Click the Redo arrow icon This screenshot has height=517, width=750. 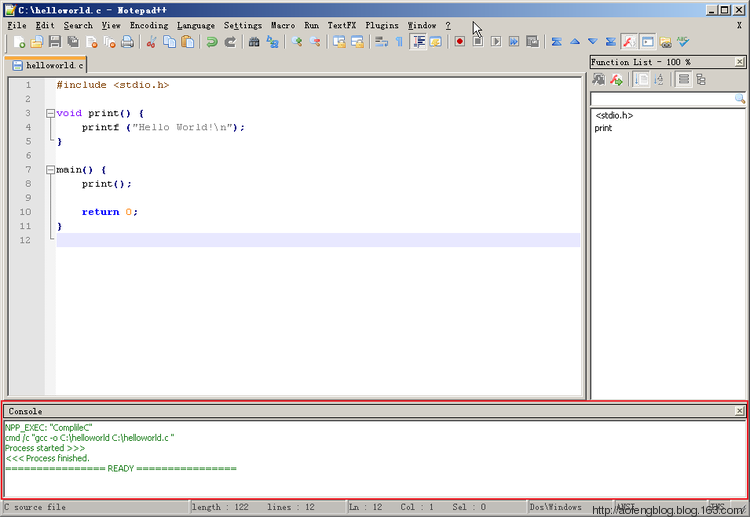click(x=230, y=42)
